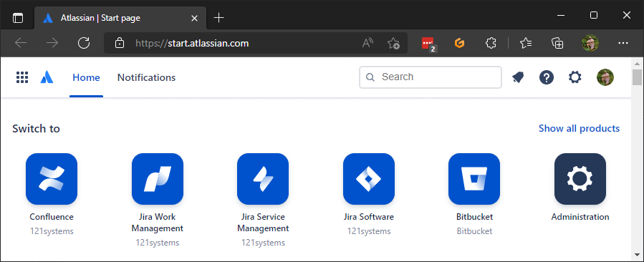
Task: Open a new browser tab
Action: tap(219, 18)
